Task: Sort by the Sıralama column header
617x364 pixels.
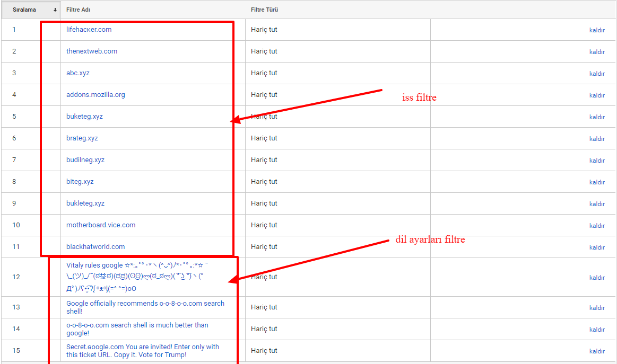Action: 31,10
